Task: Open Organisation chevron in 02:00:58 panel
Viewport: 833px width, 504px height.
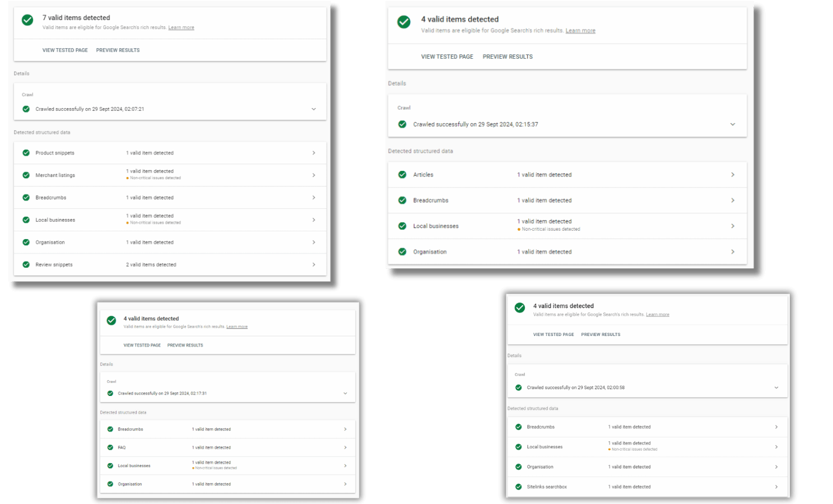Action: pos(776,467)
